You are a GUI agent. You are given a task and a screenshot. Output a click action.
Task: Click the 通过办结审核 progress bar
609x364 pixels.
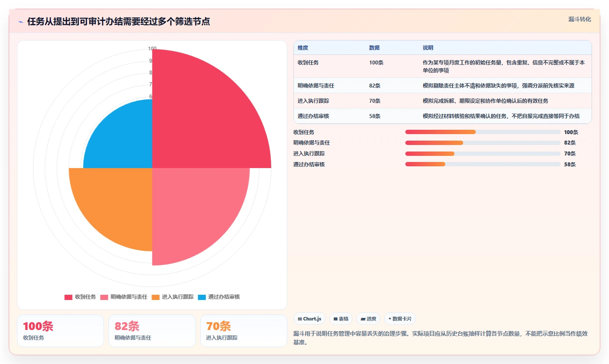[483, 164]
